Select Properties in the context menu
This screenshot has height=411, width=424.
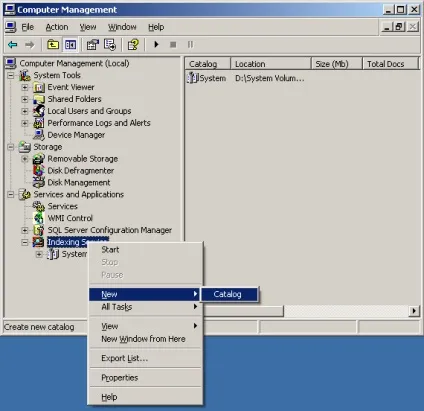pyautogui.click(x=120, y=378)
